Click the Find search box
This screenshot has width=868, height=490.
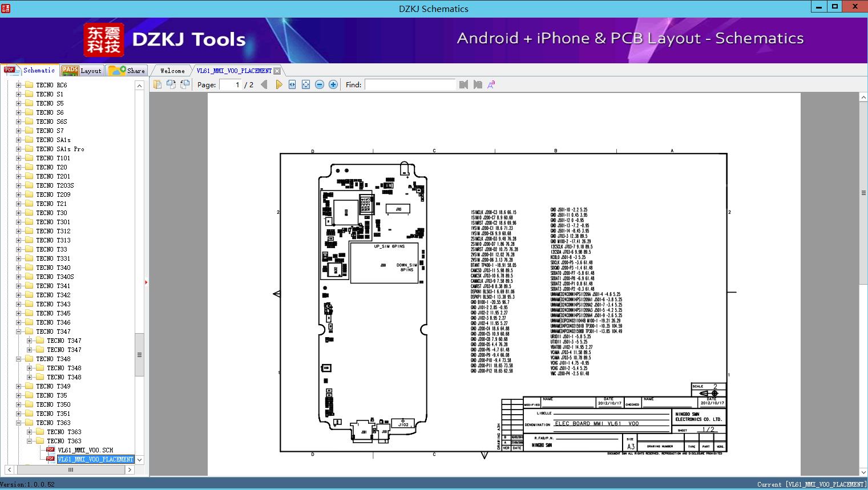tap(410, 84)
